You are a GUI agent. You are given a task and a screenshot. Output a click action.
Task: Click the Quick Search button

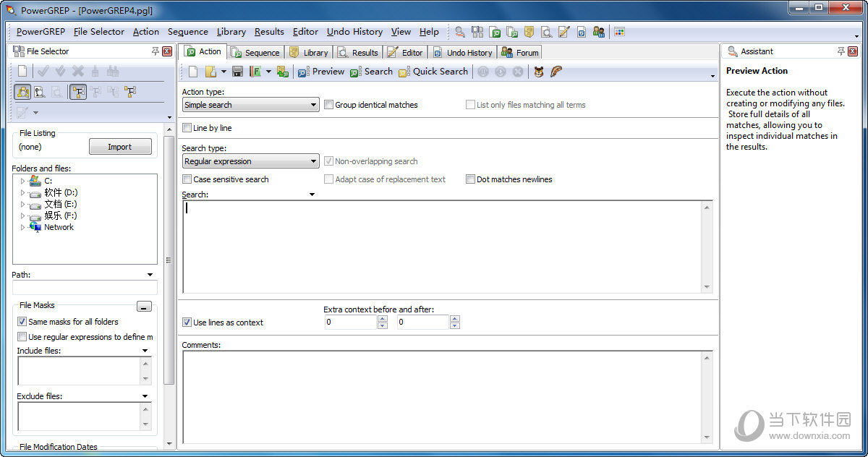[x=433, y=72]
